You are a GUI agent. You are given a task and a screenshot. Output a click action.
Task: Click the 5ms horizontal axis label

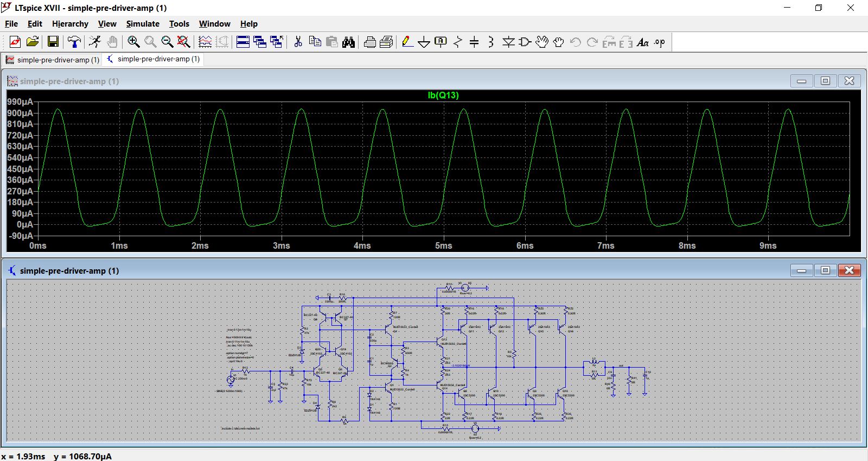pyautogui.click(x=443, y=246)
